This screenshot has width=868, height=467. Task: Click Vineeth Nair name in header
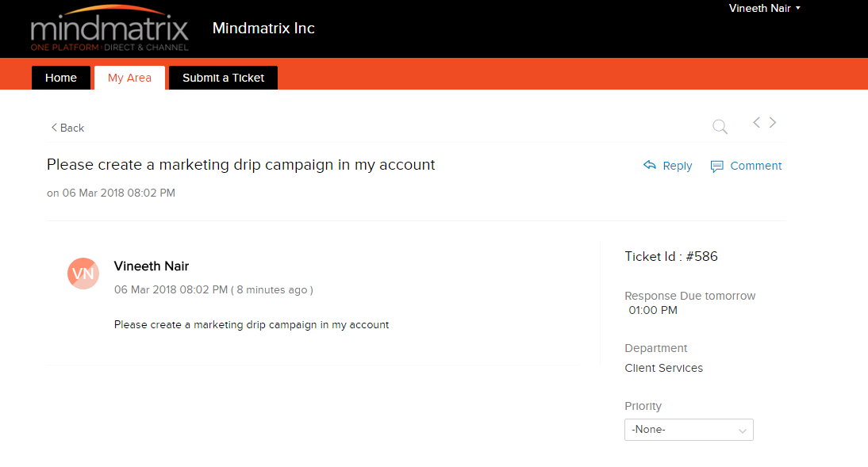759,8
